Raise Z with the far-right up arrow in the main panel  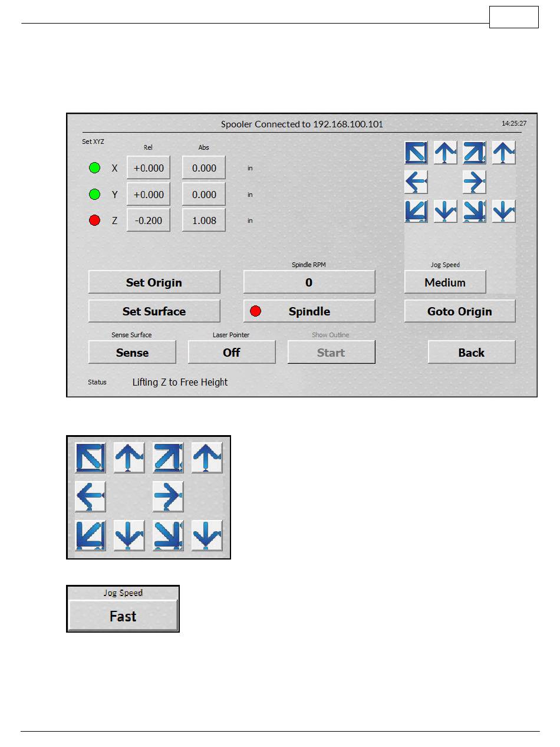(504, 152)
